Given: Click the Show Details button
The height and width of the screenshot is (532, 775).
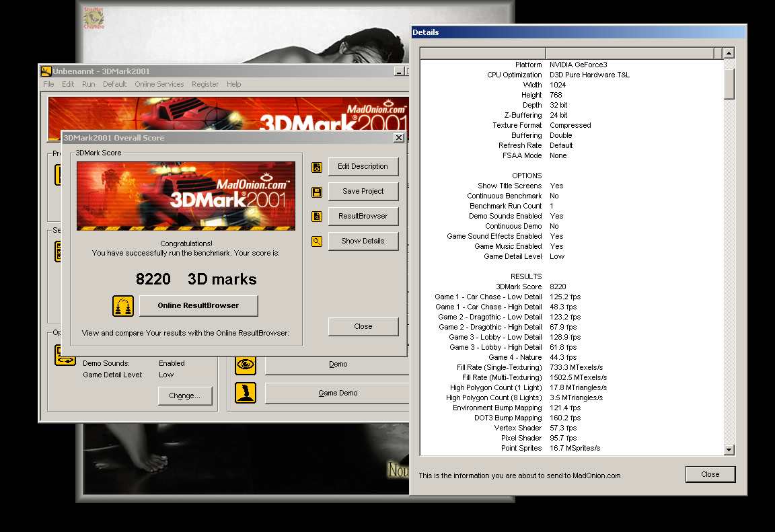Looking at the screenshot, I should click(363, 241).
